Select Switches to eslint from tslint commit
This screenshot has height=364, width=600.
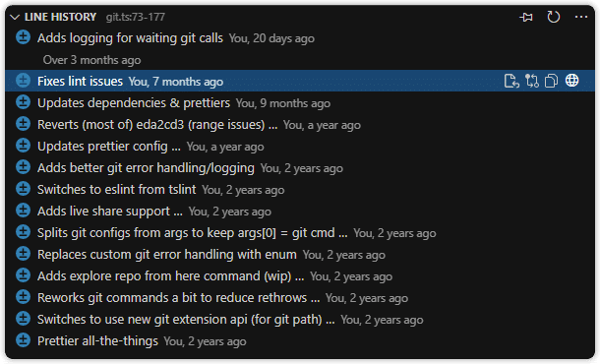(300, 189)
